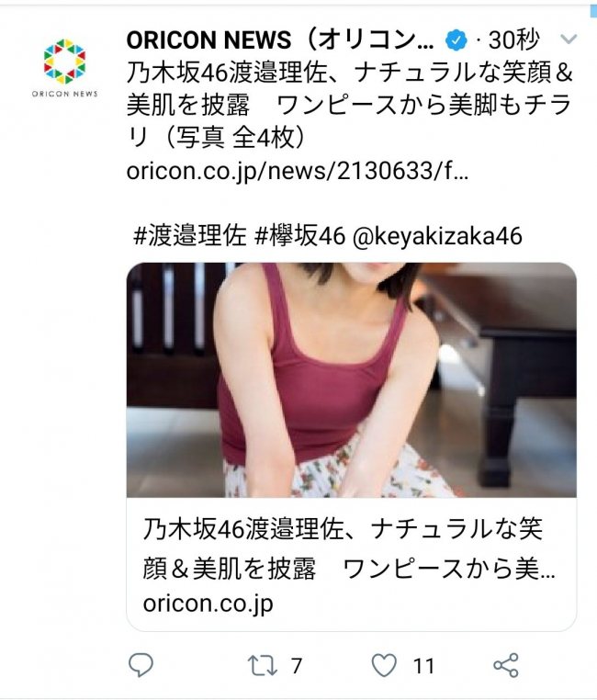Viewport: 597px width, 700px height.
Task: Click the blue verified badge
Action: point(456,40)
